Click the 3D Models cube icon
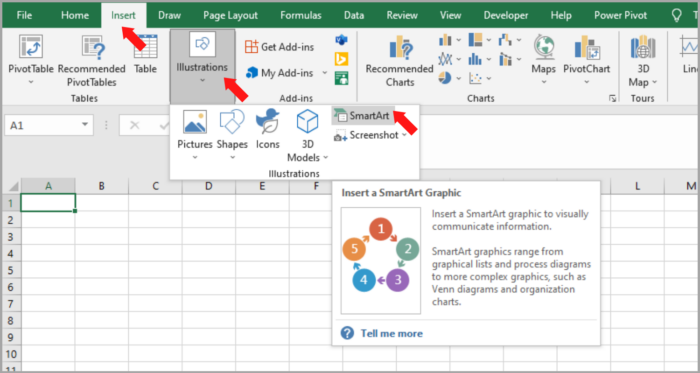The width and height of the screenshot is (700, 373). click(x=307, y=121)
